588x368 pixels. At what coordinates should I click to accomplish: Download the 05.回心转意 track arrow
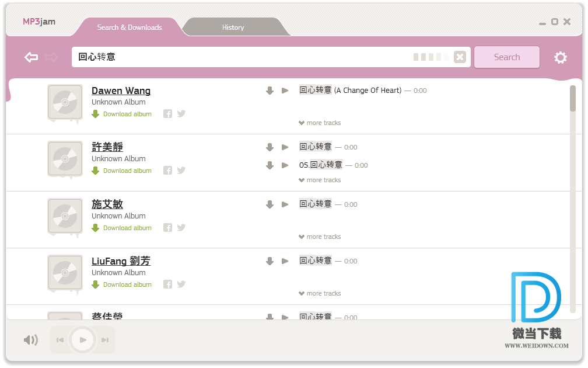click(x=269, y=165)
